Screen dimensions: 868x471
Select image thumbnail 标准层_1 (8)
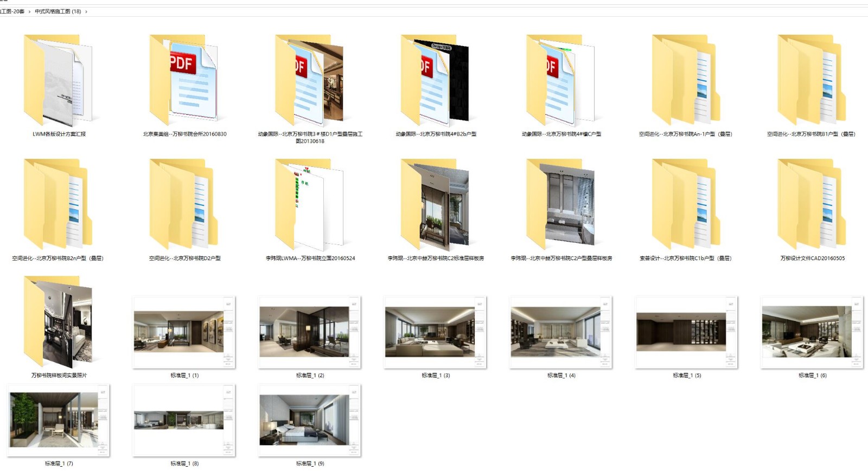coord(184,421)
